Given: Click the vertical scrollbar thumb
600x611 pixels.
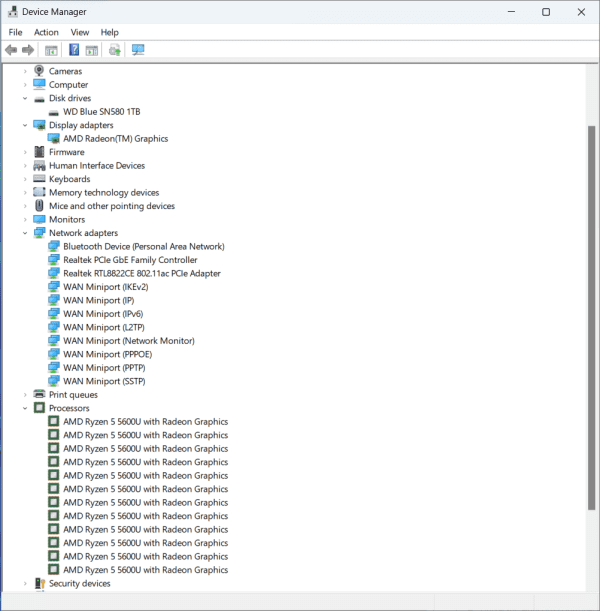Looking at the screenshot, I should coord(591,317).
